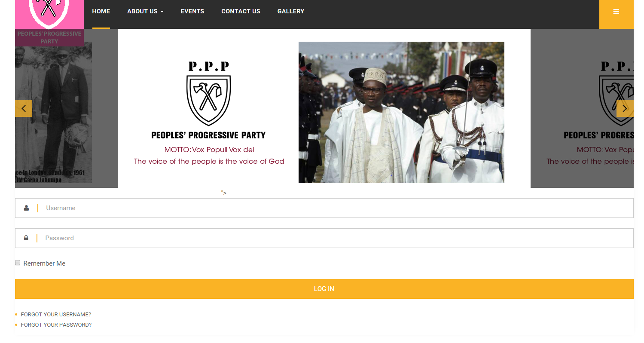The image size is (644, 343).
Task: Focus the Password input field
Action: click(x=324, y=238)
